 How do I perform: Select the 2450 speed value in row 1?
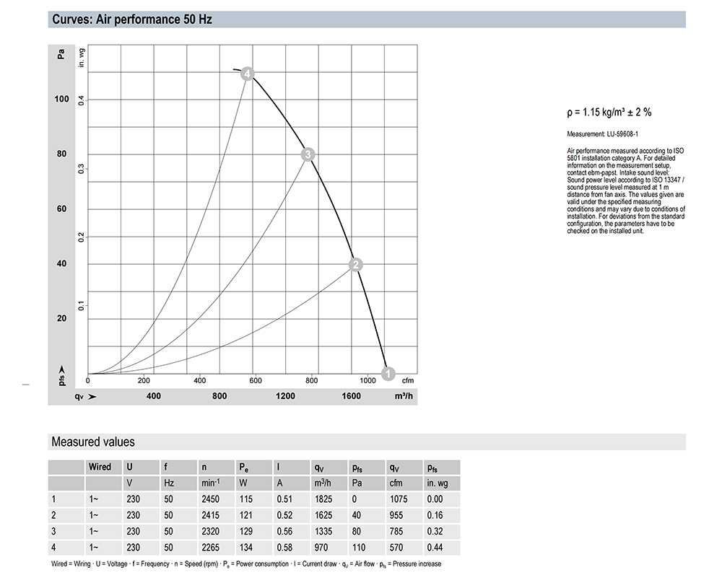[211, 499]
